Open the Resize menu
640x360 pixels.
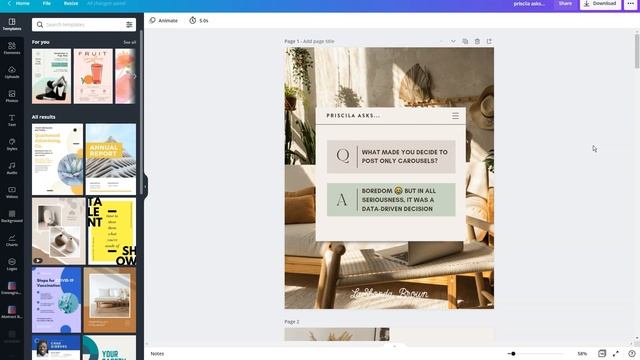[71, 3]
